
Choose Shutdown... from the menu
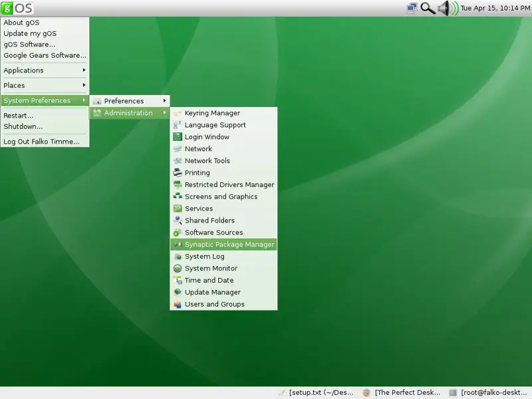click(45, 126)
